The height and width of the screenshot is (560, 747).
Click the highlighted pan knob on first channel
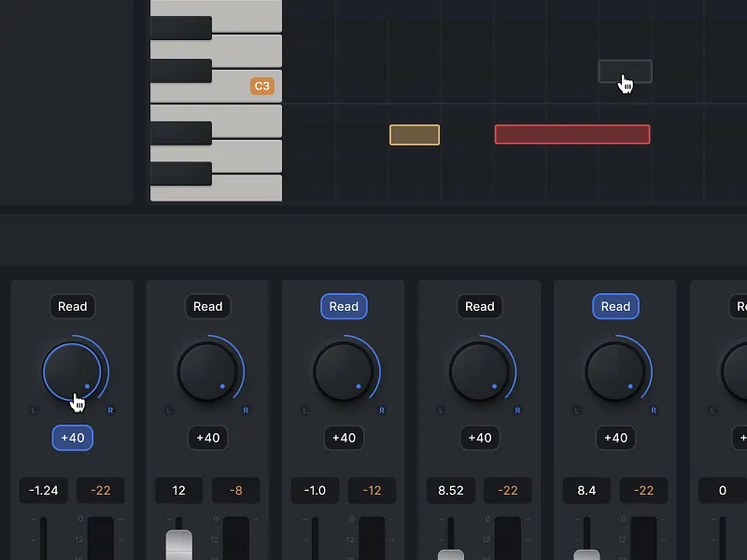point(72,371)
